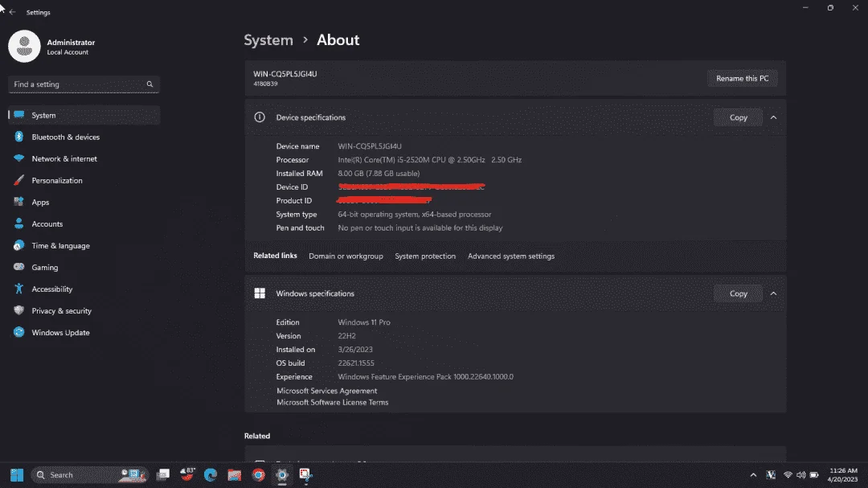Click the 64-bit operating system text
868x488 pixels.
pos(414,215)
